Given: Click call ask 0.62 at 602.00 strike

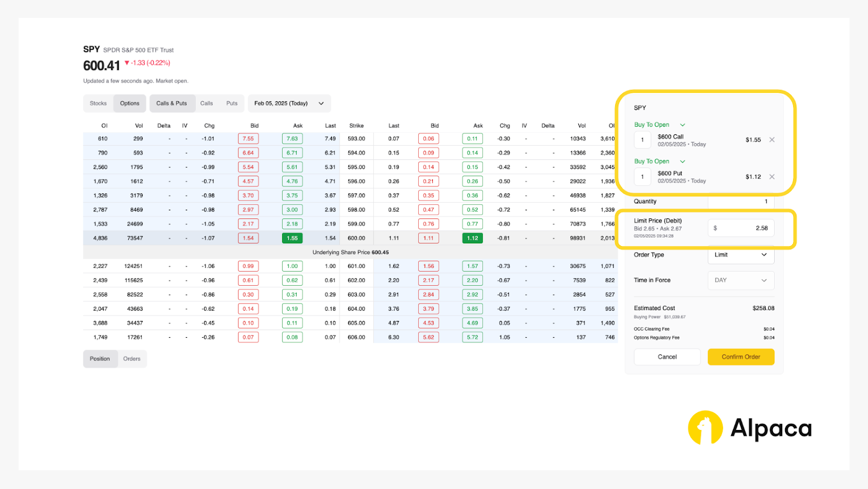Looking at the screenshot, I should click(292, 280).
